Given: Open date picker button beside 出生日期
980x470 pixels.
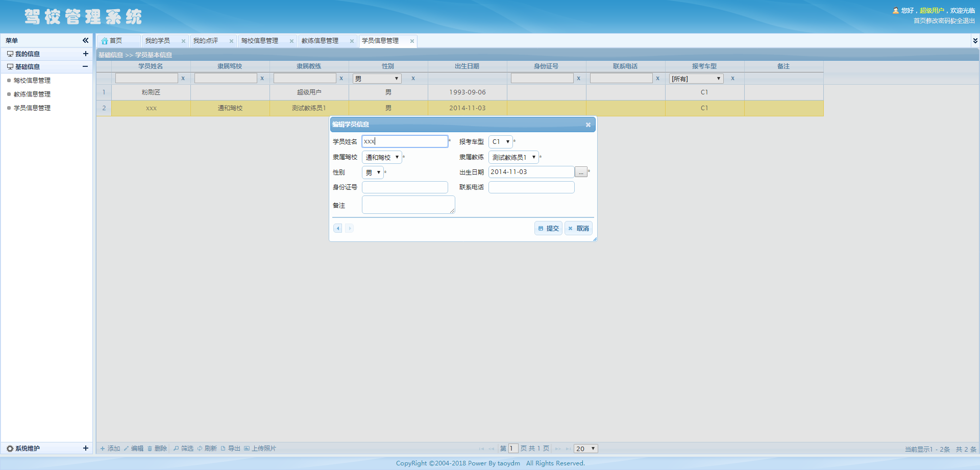Looking at the screenshot, I should click(x=581, y=172).
